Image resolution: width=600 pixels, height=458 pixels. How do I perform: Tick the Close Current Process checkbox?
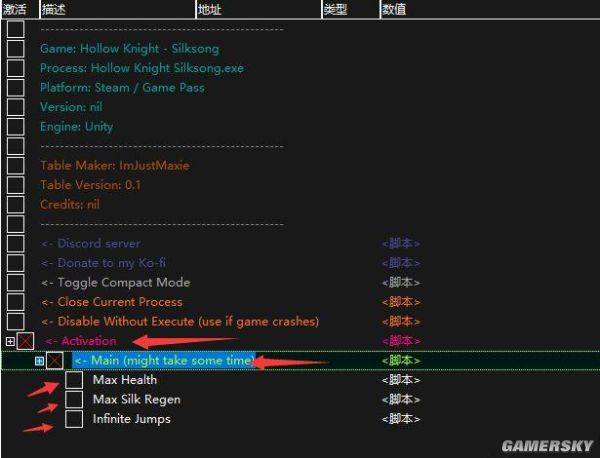tap(15, 302)
